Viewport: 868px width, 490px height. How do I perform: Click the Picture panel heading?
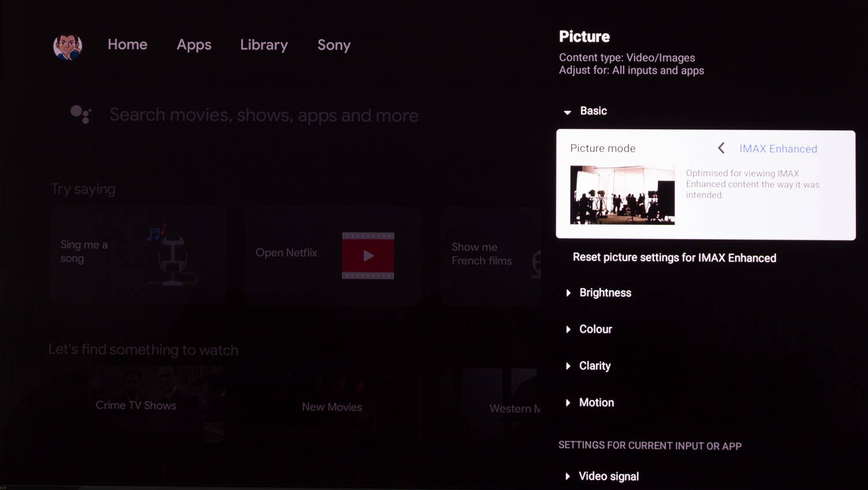click(x=584, y=36)
